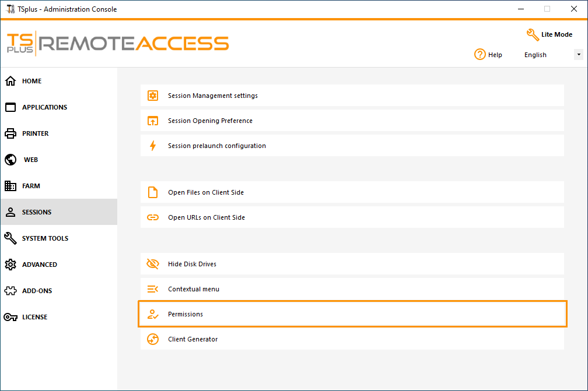This screenshot has height=391, width=588.
Task: Select the Web section
Action: [x=30, y=160]
